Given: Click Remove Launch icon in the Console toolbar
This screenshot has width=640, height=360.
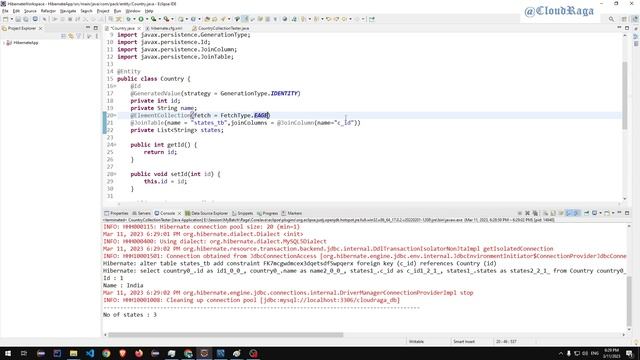Looking at the screenshot, I should (527, 213).
